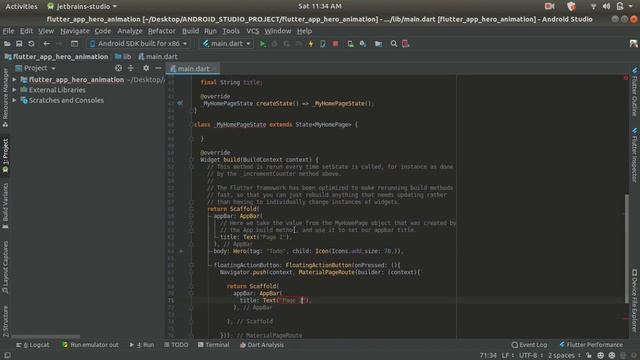Click the red error indicator atop editor scrollbar
The image size is (640, 360).
(x=626, y=78)
